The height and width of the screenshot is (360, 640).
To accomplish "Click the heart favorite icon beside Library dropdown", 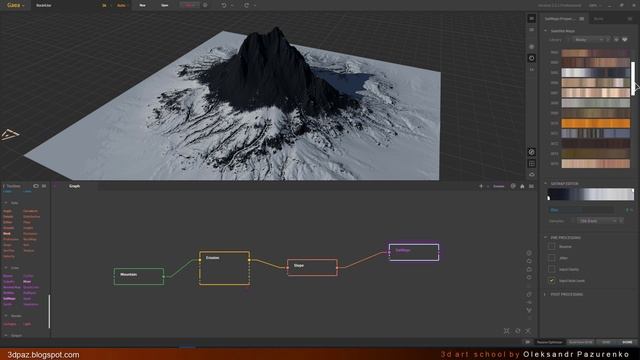I will [624, 40].
